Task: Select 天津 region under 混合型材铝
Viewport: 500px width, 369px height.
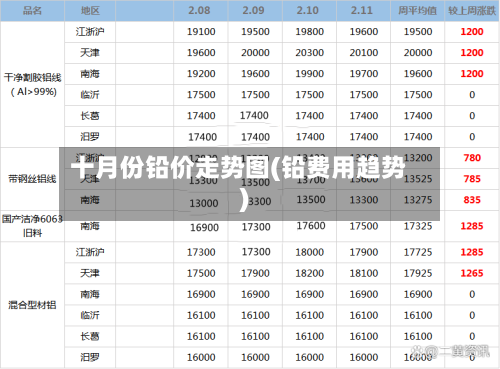Action: tap(90, 273)
